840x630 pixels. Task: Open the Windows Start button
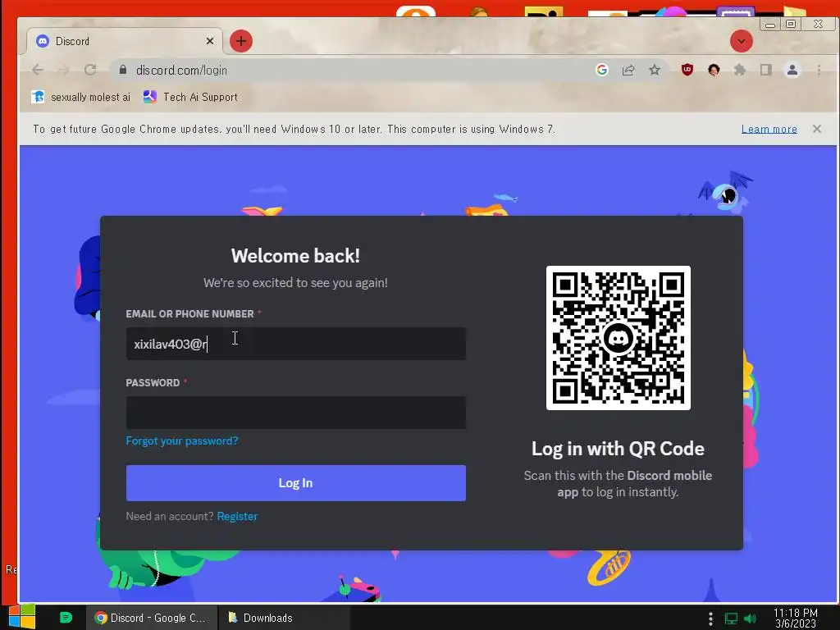[x=22, y=617]
